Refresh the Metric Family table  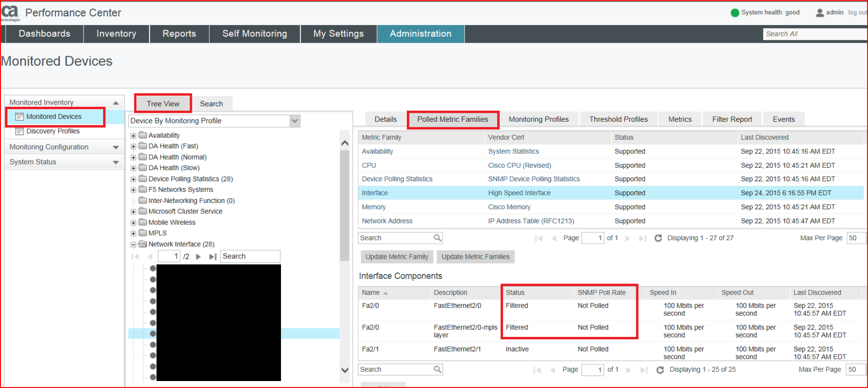[658, 238]
